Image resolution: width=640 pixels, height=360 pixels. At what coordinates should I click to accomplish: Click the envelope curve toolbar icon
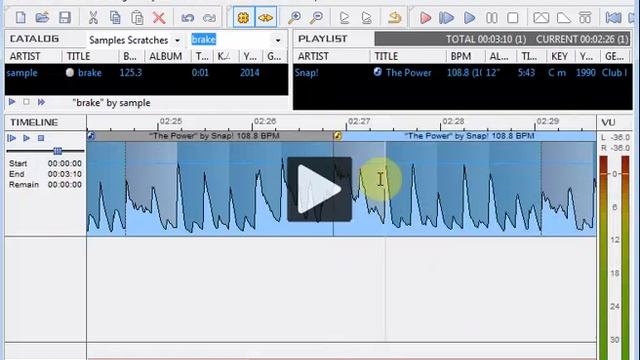[541, 18]
